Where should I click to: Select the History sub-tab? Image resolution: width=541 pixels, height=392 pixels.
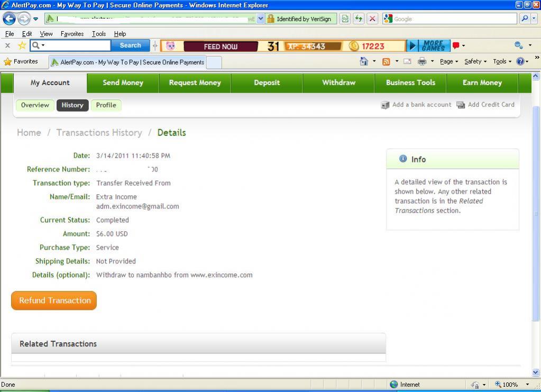pyautogui.click(x=72, y=105)
